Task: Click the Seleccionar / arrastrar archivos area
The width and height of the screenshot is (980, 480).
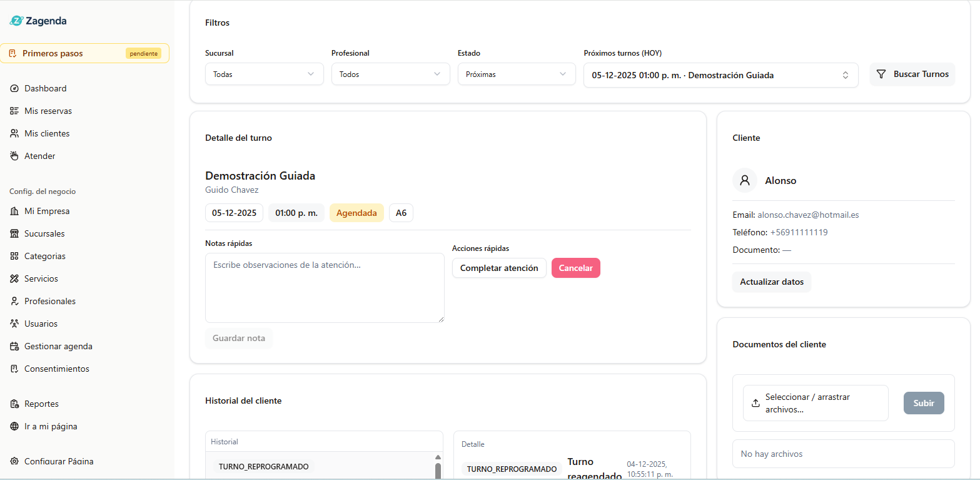Action: (816, 403)
